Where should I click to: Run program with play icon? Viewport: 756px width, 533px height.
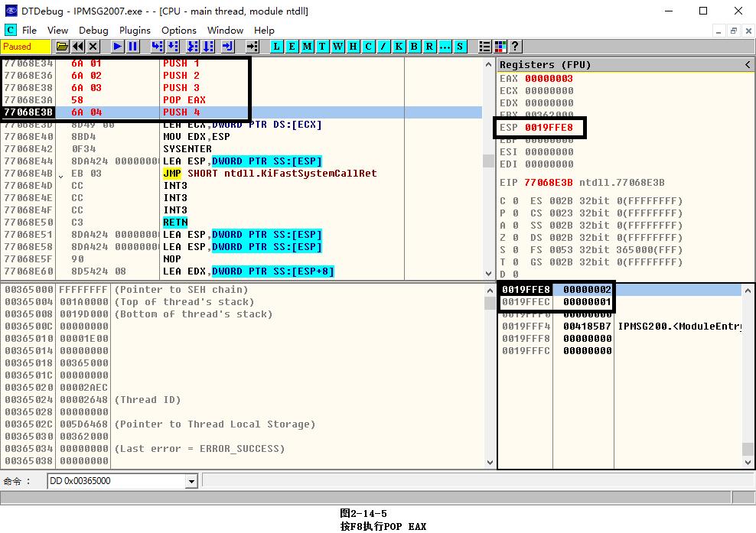click(118, 47)
